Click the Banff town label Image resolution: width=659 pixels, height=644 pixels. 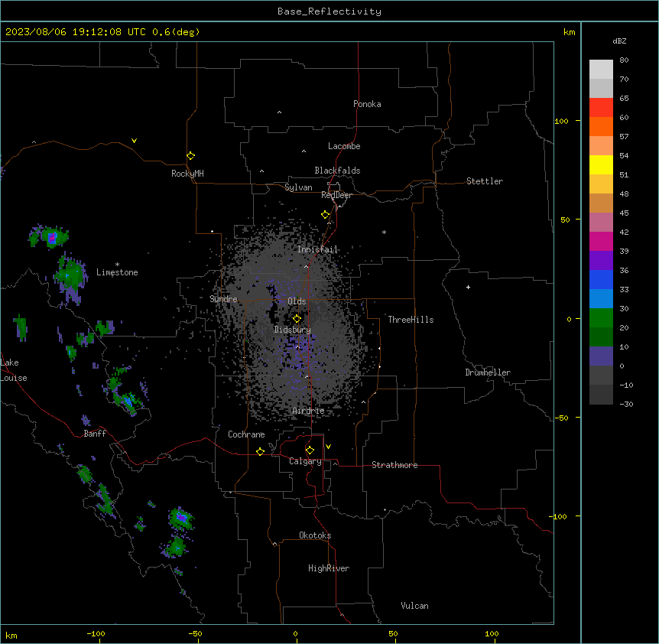(x=95, y=434)
